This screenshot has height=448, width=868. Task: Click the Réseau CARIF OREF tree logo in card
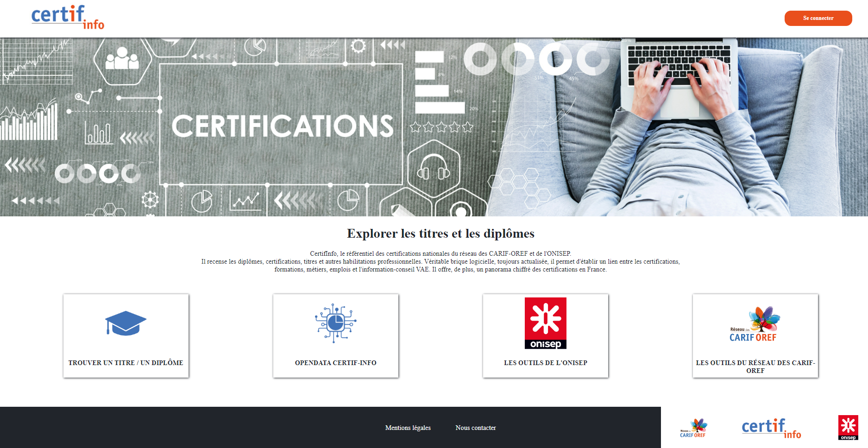click(x=755, y=324)
